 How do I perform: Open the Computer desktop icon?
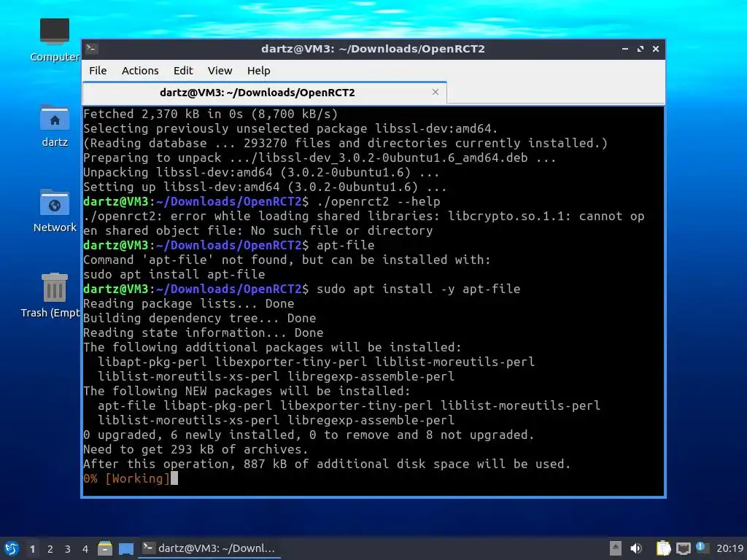tap(54, 40)
